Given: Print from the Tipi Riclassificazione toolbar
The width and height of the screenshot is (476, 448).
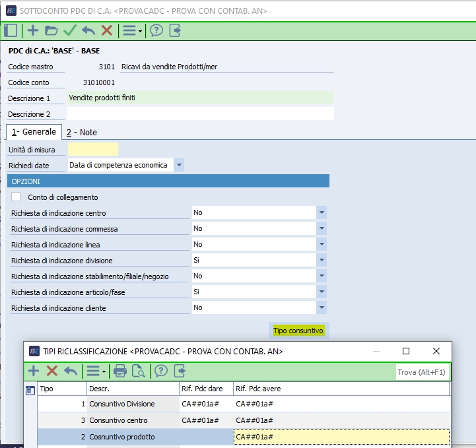Looking at the screenshot, I should [120, 371].
